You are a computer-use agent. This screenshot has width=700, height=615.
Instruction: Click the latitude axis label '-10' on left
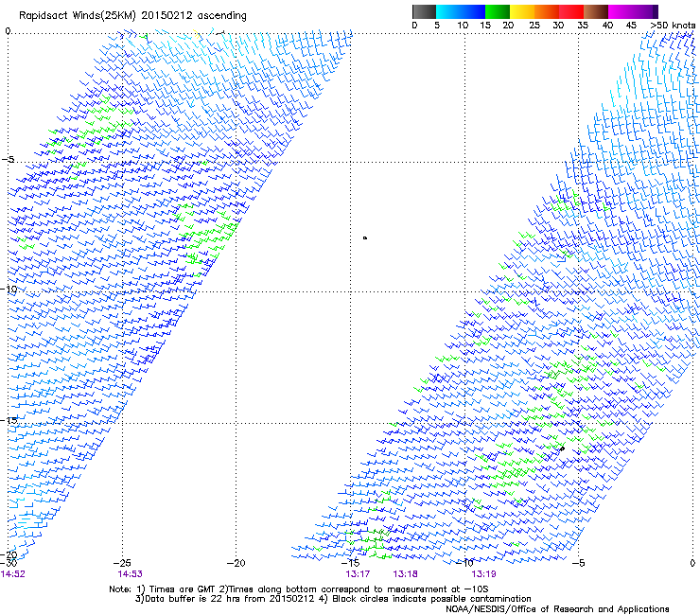[x=9, y=290]
